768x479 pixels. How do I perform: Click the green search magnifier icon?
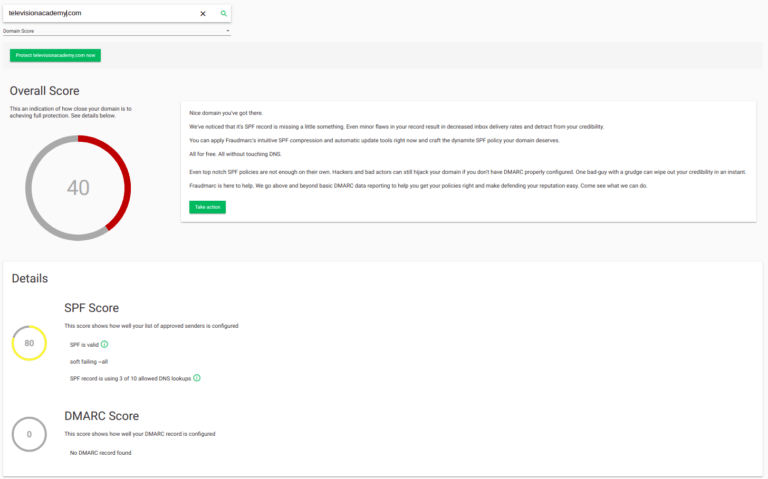point(224,14)
